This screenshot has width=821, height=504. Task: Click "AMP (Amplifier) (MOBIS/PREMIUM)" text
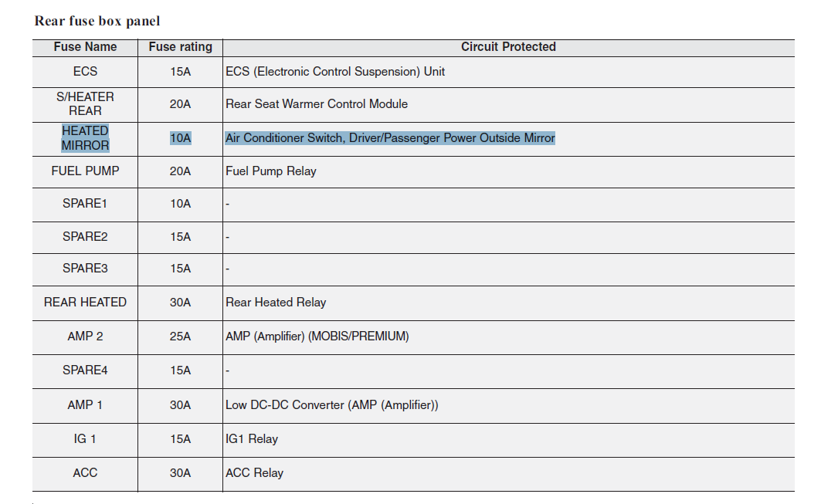(x=317, y=337)
